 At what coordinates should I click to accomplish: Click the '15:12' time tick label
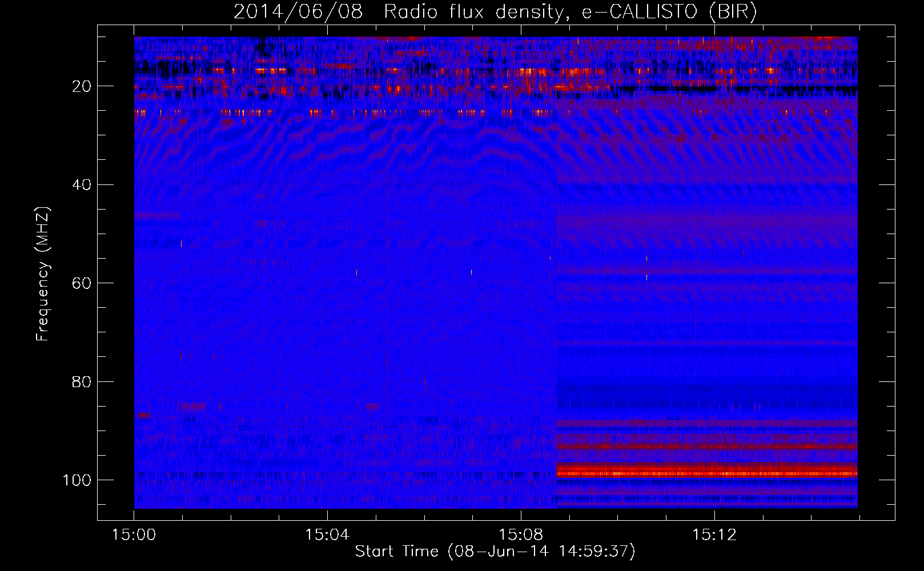pyautogui.click(x=714, y=534)
